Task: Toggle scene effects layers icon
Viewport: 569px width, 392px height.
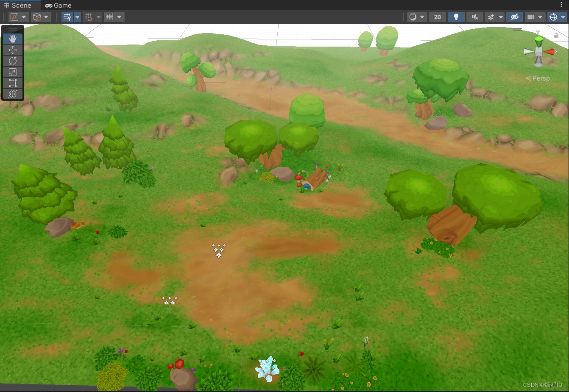Action: click(x=491, y=17)
